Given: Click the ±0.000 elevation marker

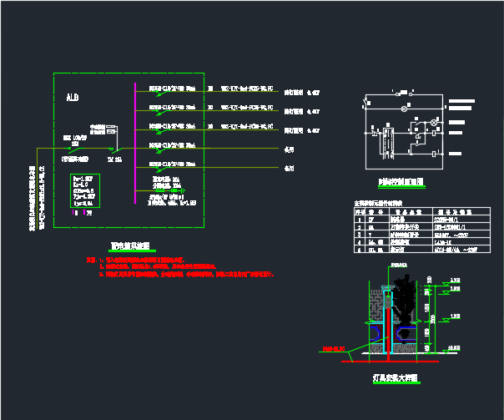Looking at the screenshot, I should point(451,349).
